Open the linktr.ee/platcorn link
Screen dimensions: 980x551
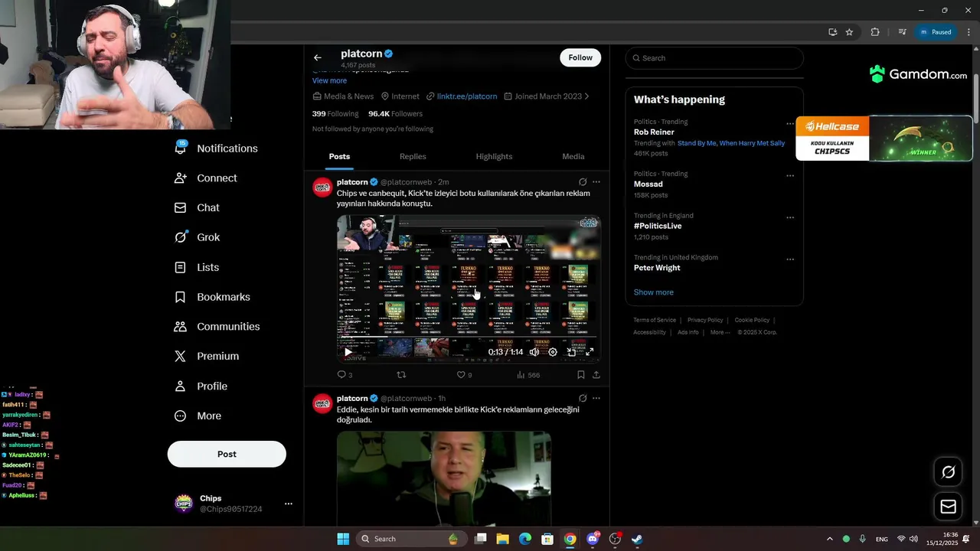click(x=467, y=96)
